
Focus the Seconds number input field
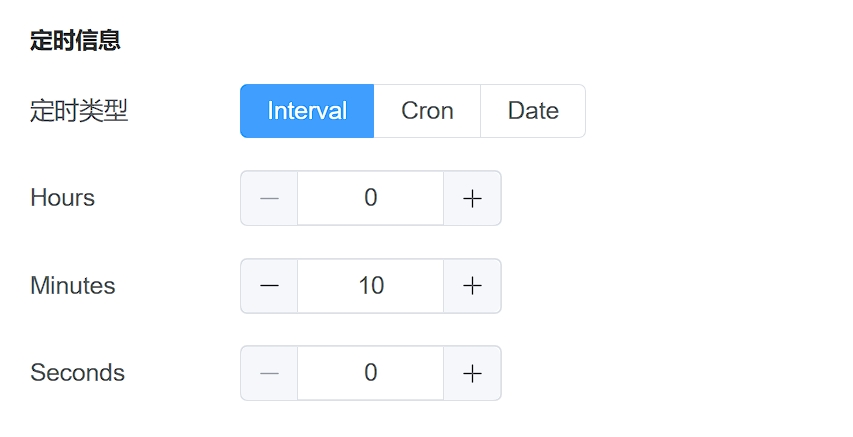370,373
